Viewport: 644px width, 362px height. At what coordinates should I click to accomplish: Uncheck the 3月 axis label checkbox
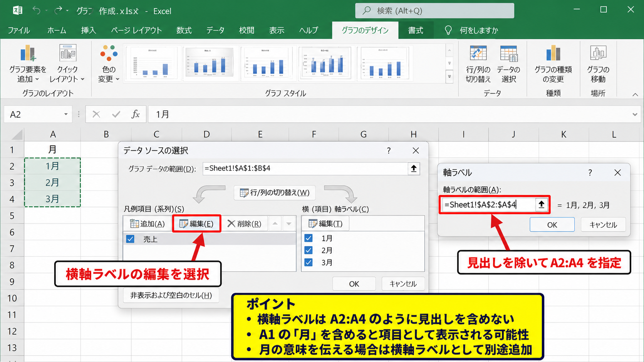pos(309,262)
